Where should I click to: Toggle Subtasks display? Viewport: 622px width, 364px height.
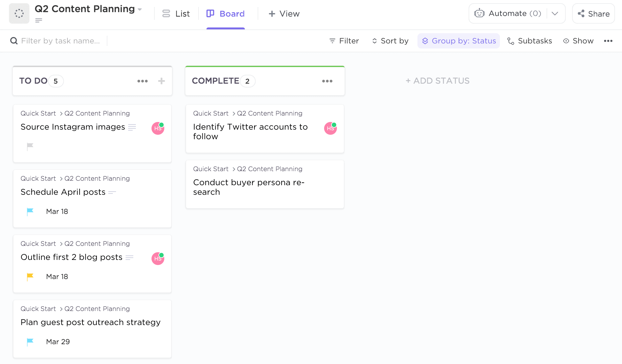click(x=530, y=41)
